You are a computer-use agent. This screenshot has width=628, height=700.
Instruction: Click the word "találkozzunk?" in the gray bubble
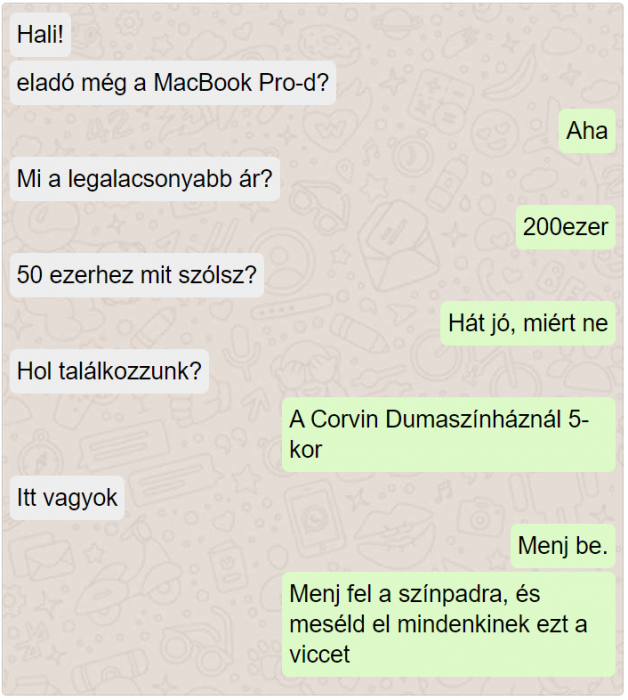click(130, 371)
